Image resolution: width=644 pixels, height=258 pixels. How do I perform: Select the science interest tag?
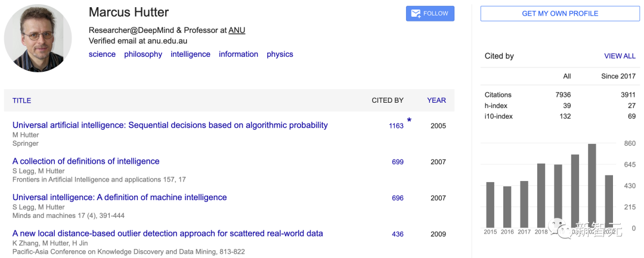point(102,54)
